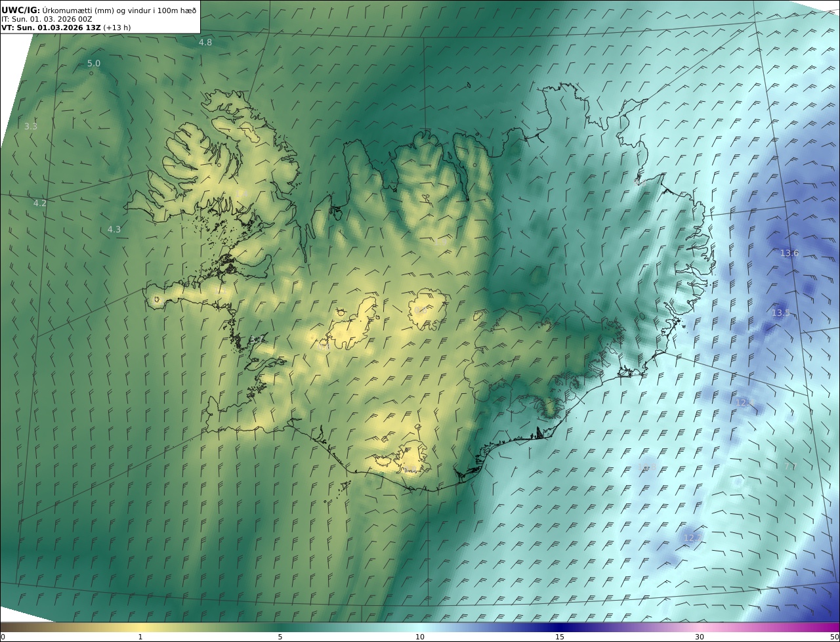This screenshot has height=642, width=840.
Task: Click the colorbar tick label "50"
Action: [835, 637]
